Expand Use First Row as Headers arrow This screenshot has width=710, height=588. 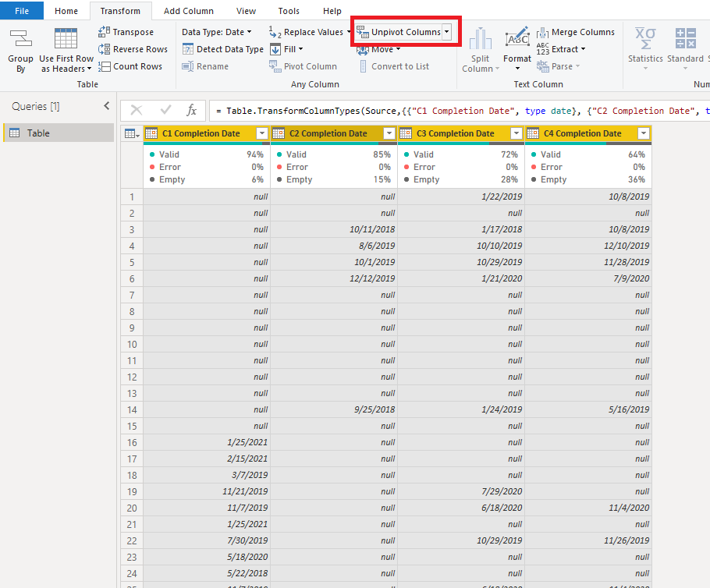89,69
